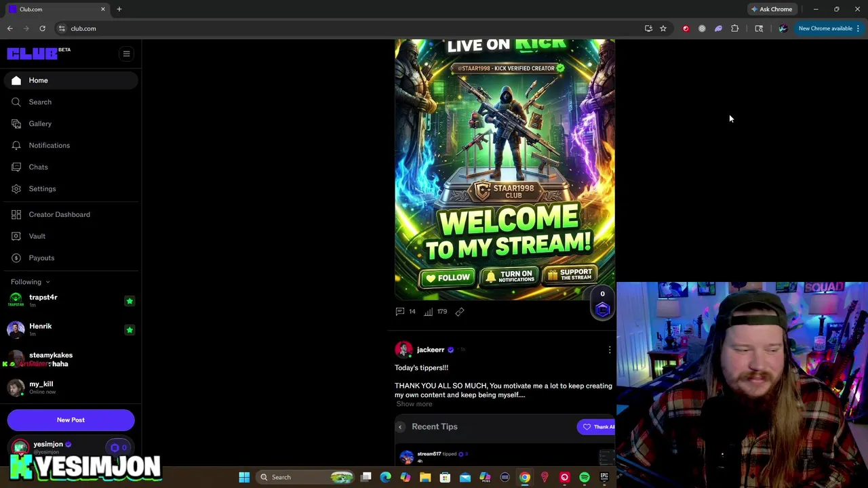This screenshot has width=868, height=488.
Task: Open the Home page in sidebar
Action: point(71,80)
